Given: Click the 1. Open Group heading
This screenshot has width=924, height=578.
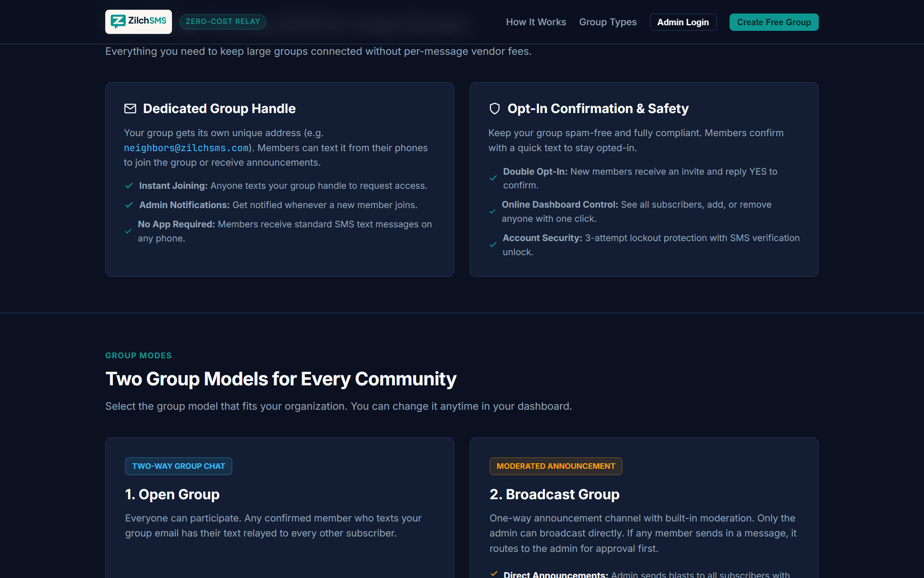Looking at the screenshot, I should [x=172, y=494].
